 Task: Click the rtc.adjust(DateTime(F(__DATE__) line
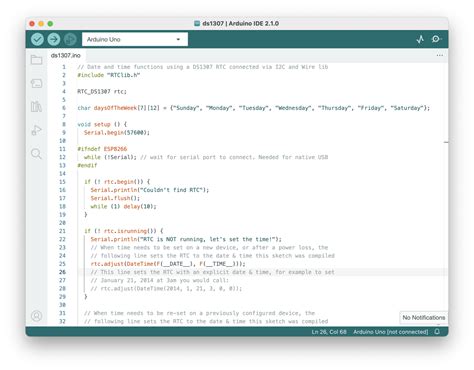(x=168, y=264)
